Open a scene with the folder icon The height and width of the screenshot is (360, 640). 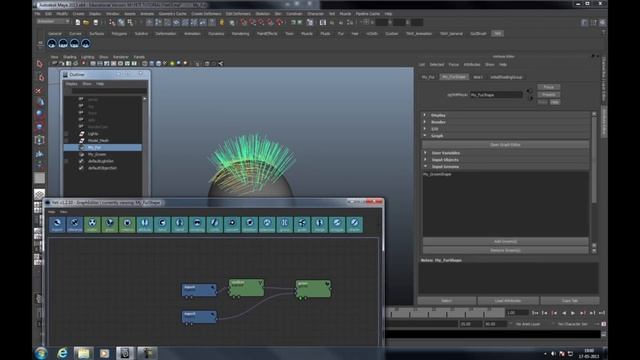coord(86,22)
